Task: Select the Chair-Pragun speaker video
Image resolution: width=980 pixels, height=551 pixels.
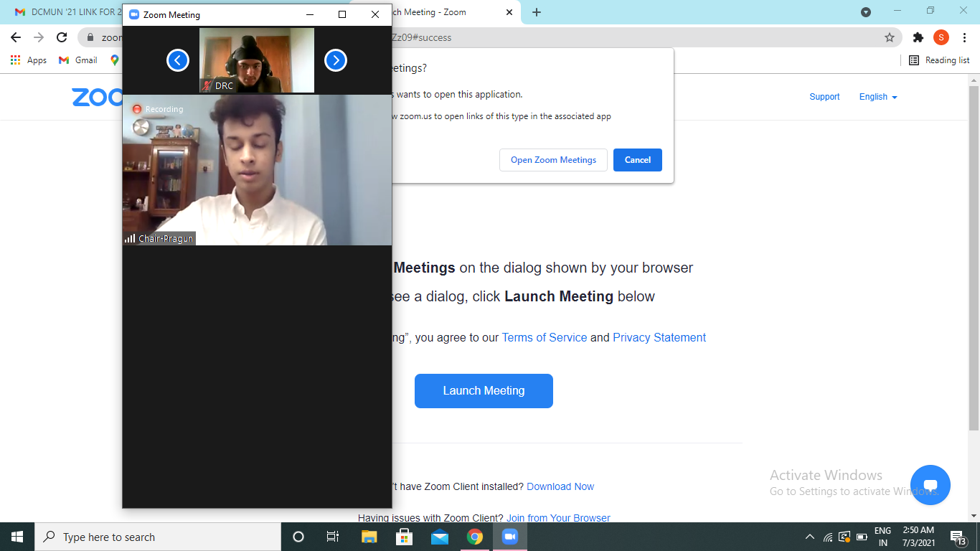Action: [x=257, y=170]
